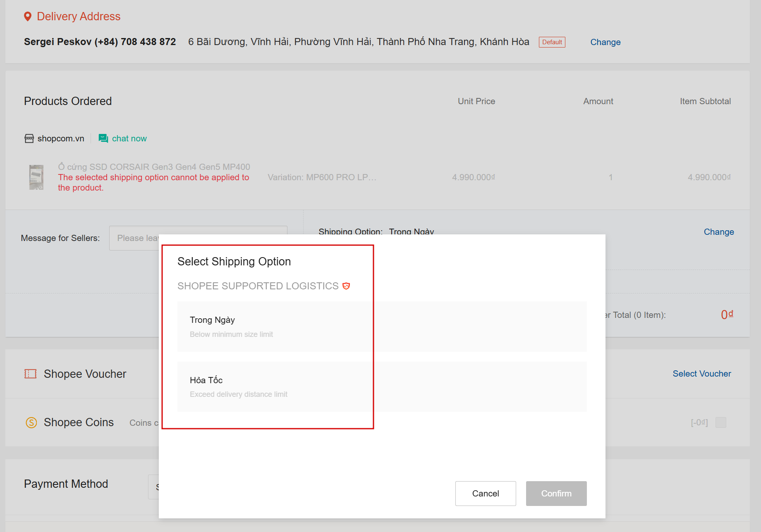761x532 pixels.
Task: Confirm the selected shipping option
Action: pos(556,494)
